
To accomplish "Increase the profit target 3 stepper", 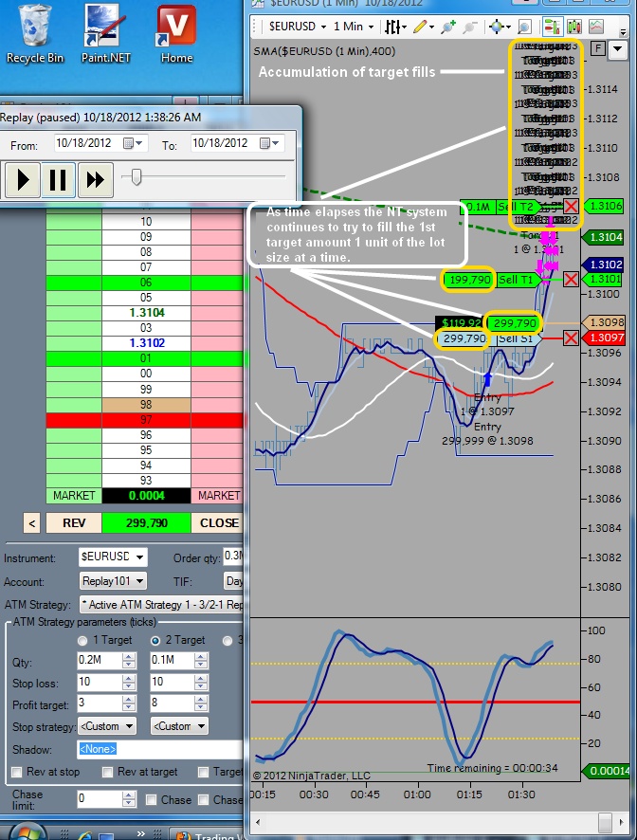I will click(129, 701).
